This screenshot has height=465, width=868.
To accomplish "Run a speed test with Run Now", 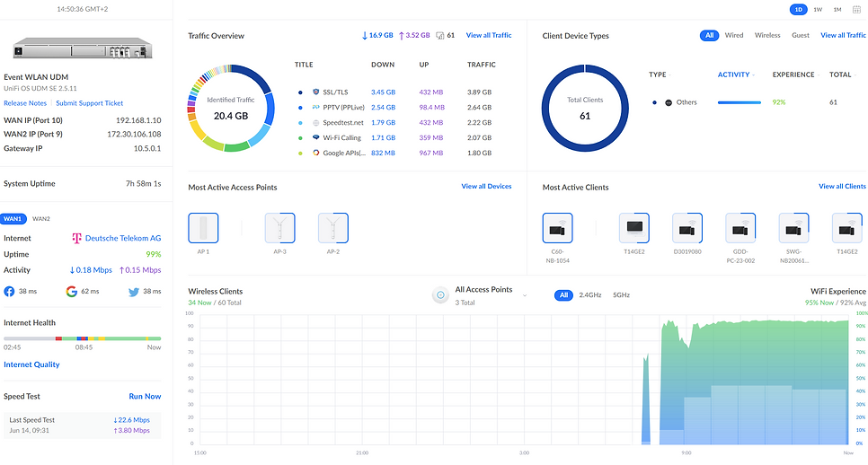I will [145, 397].
